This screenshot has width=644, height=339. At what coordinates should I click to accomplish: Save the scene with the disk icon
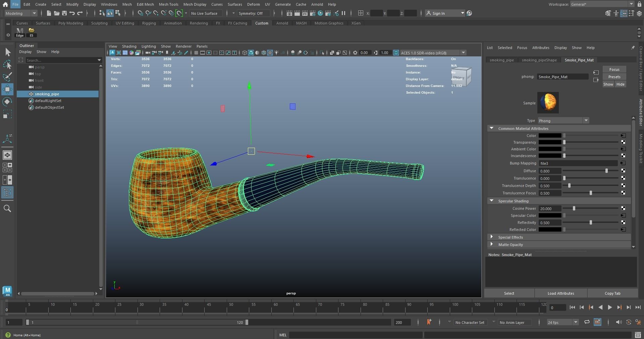point(64,13)
